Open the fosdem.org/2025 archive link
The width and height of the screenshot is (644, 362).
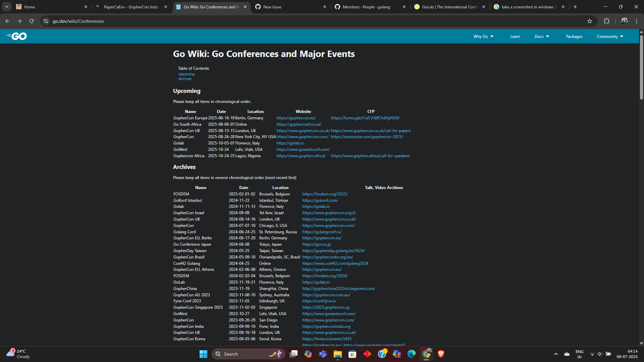[x=325, y=194]
